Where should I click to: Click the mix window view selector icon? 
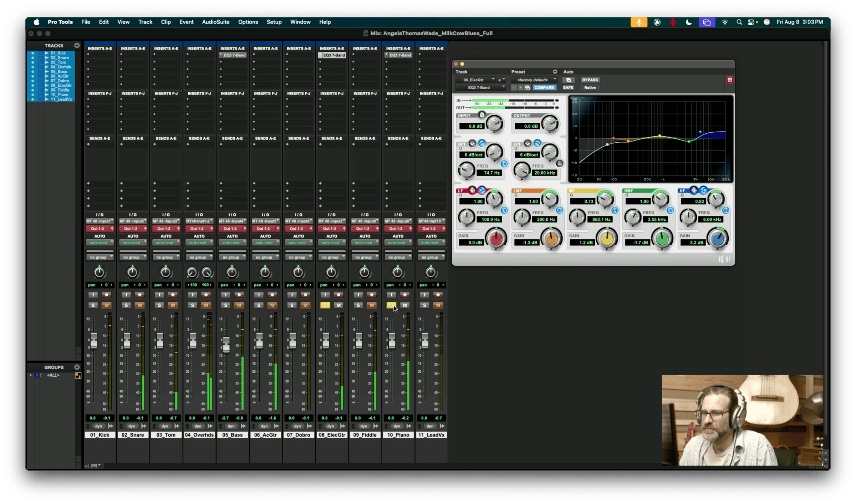click(x=95, y=466)
